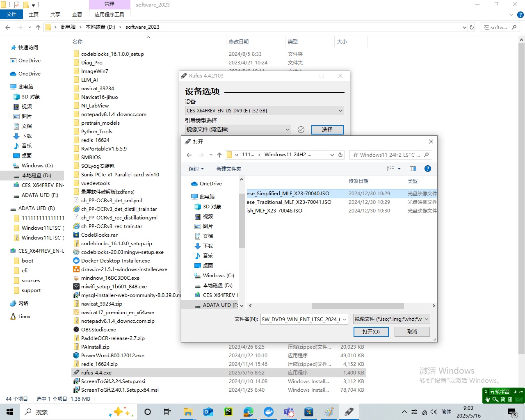This screenshot has width=525, height=420.
Task: Open the Windows Start menu
Action: (x=10, y=412)
